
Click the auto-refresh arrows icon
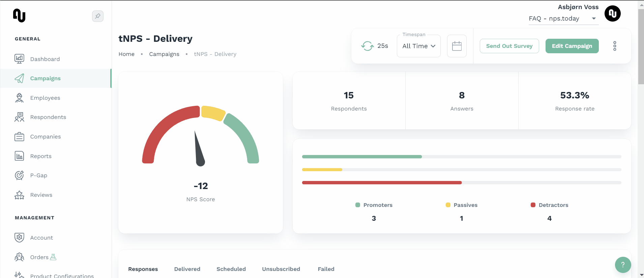pyautogui.click(x=367, y=46)
